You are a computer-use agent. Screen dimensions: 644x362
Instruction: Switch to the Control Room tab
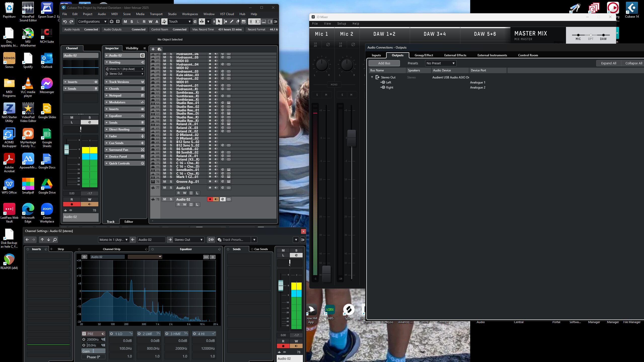(x=528, y=55)
